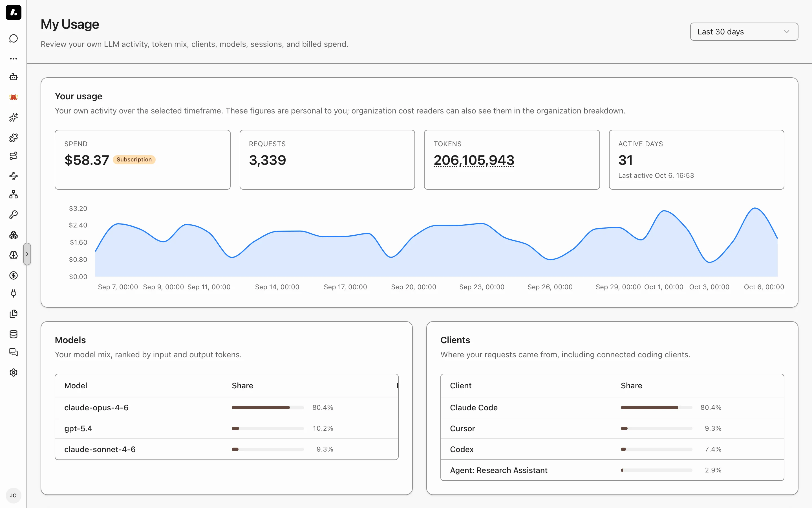Click the branching nodes icon in sidebar
This screenshot has height=508, width=812.
[x=14, y=176]
